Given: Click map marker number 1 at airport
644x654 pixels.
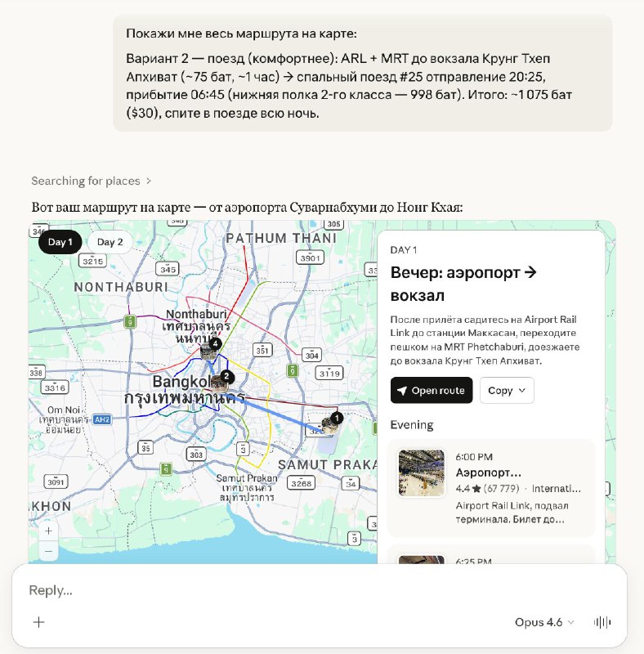Looking at the screenshot, I should (x=337, y=418).
